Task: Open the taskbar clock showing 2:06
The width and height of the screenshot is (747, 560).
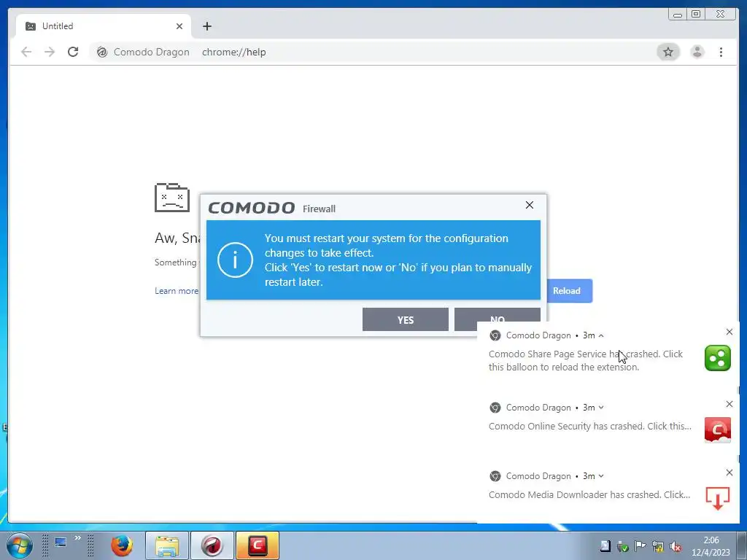Action: tap(711, 546)
